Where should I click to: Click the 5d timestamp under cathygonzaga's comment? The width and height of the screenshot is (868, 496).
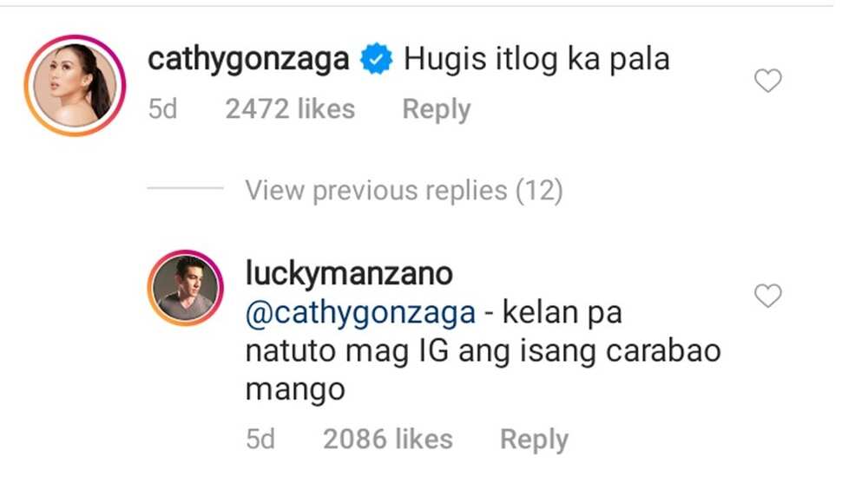162,109
